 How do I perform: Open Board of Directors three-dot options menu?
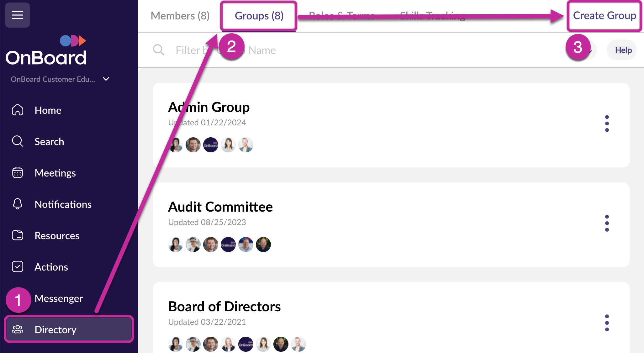(x=607, y=323)
